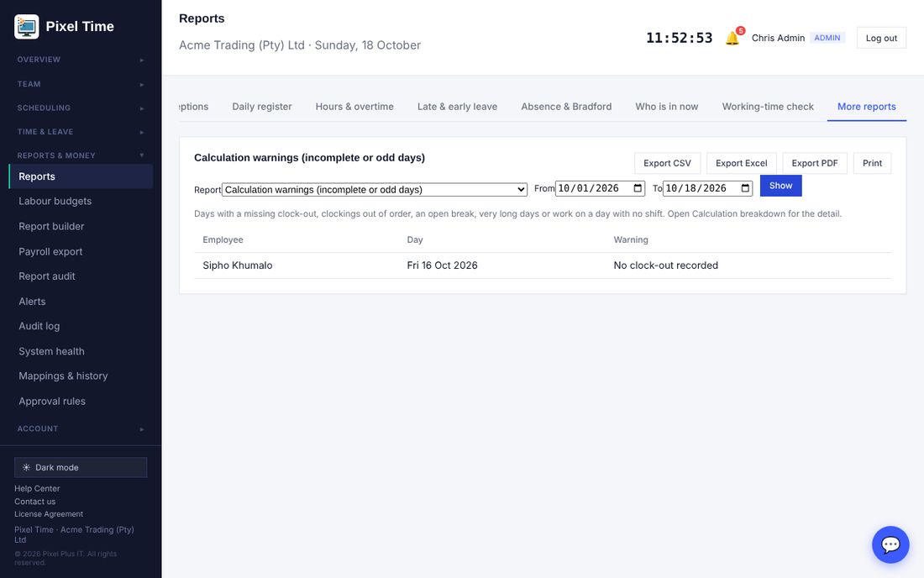Click the blue Show button
The width and height of the screenshot is (924, 578).
click(x=781, y=186)
